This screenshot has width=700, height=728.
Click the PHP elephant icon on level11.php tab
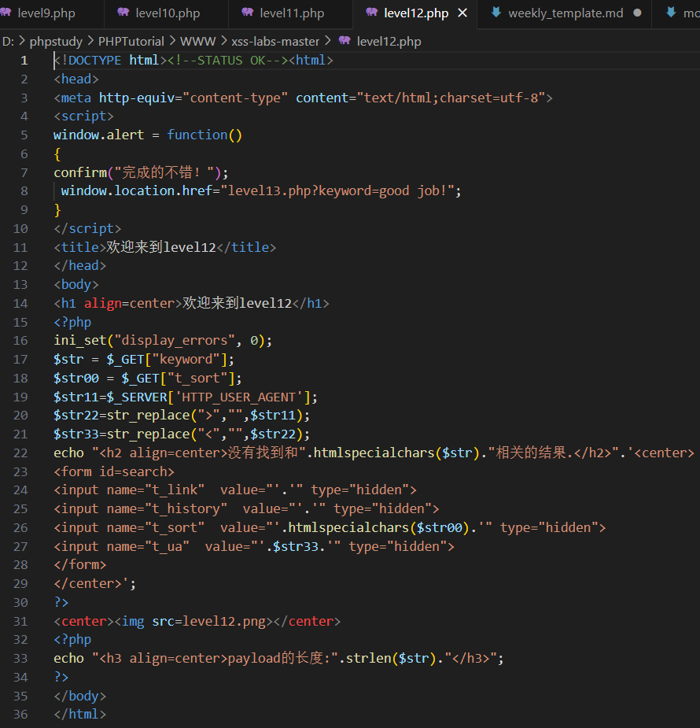(248, 13)
